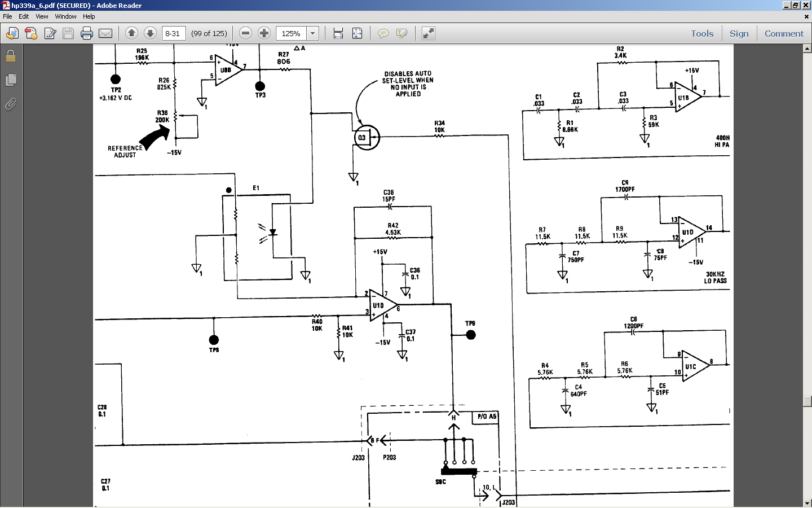Viewport: 812px width, 508px height.
Task: Click the Save floppy disk icon
Action: (x=68, y=34)
